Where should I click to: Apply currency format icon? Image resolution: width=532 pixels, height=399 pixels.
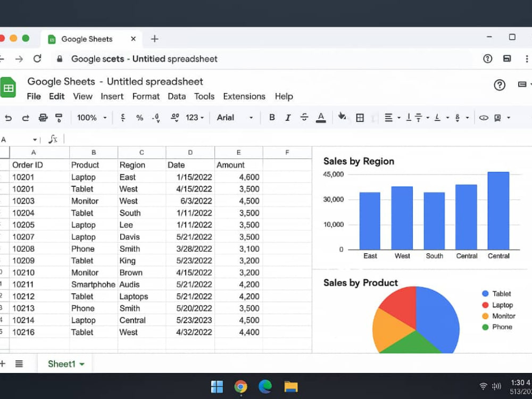pyautogui.click(x=123, y=118)
